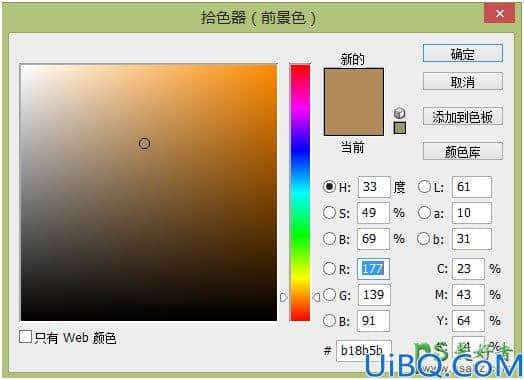524x380 pixels.
Task: Confirm with the 确定 button
Action: (463, 53)
